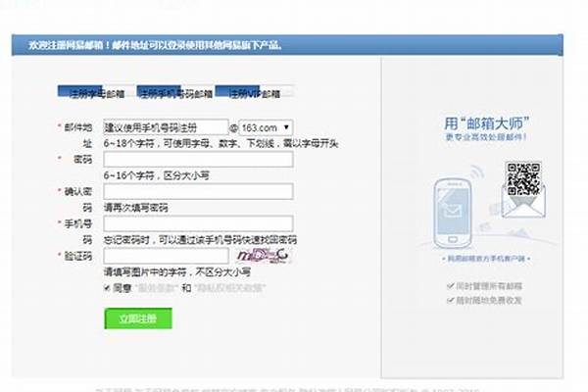The height and width of the screenshot is (392, 588).
Task: Click the 忘记密码时 phone recovery hint
Action: [x=200, y=240]
